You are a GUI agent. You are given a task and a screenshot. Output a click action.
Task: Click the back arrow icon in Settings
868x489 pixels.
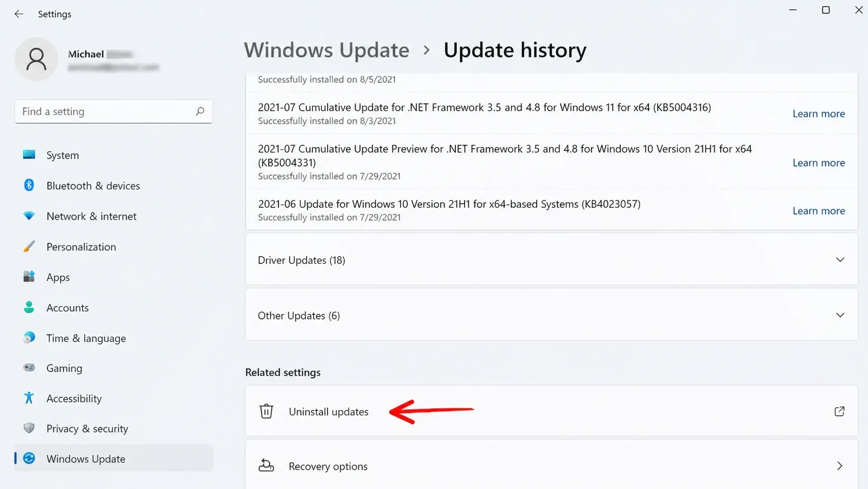coord(19,14)
